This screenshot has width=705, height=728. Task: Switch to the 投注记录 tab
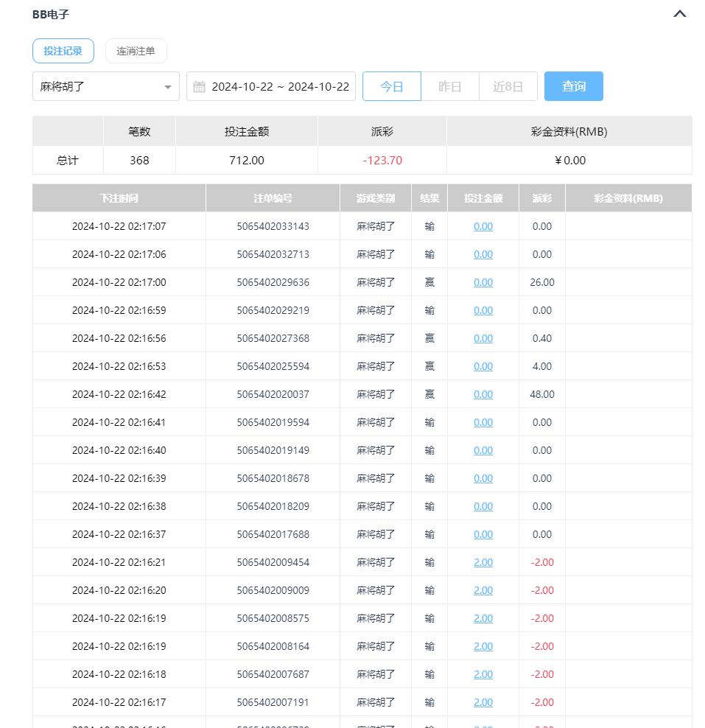pos(63,51)
